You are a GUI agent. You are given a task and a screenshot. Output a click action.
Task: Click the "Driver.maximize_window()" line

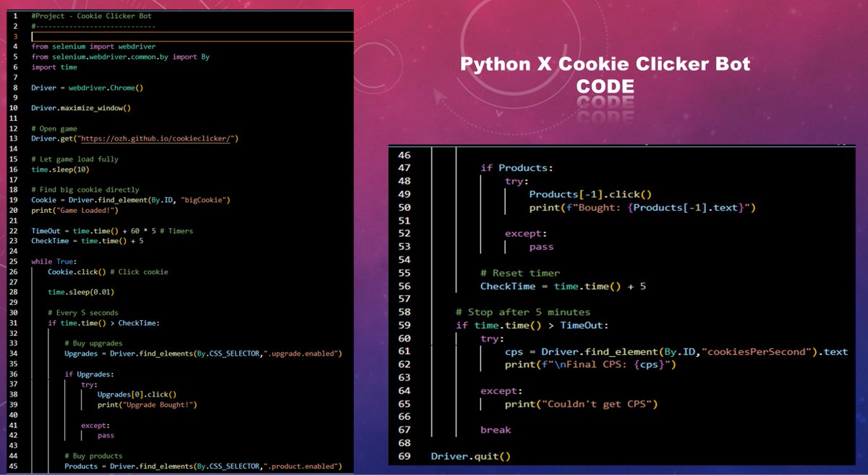point(80,108)
